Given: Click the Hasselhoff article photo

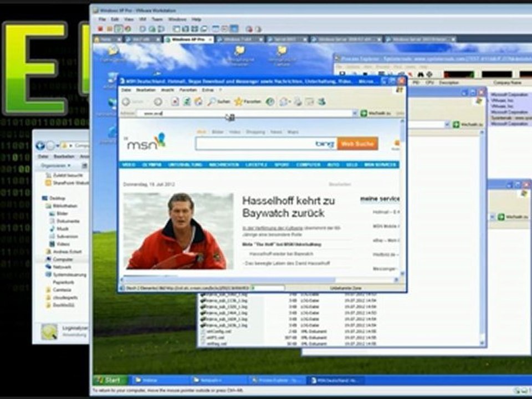Looking at the screenshot, I should tap(178, 231).
